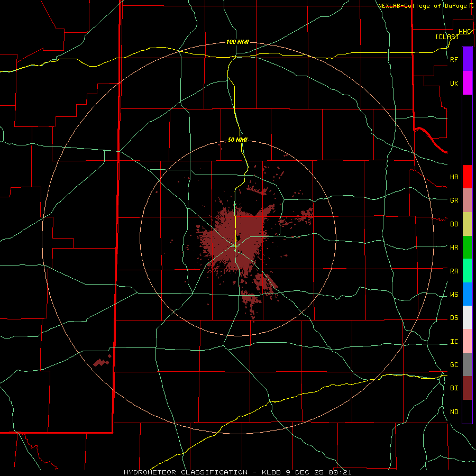Select the red HA legend swatch
The height and width of the screenshot is (476, 476).
(x=467, y=177)
